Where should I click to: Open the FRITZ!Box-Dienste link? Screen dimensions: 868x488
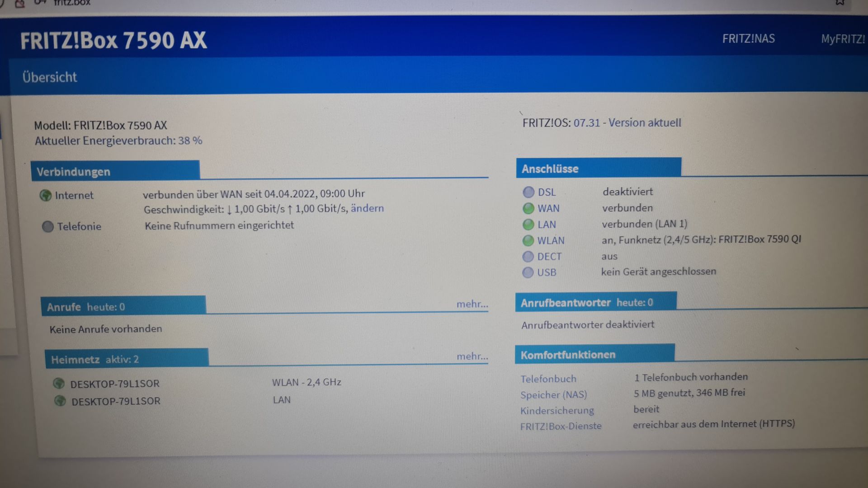561,426
